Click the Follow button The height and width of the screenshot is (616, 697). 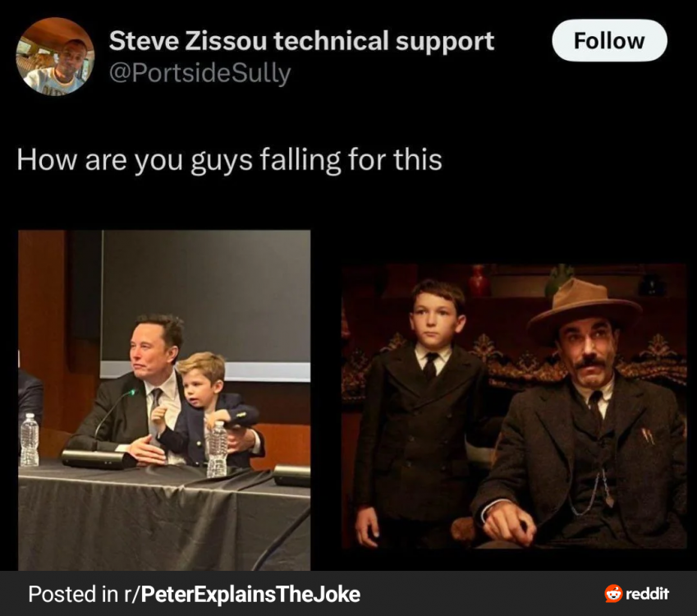[609, 40]
